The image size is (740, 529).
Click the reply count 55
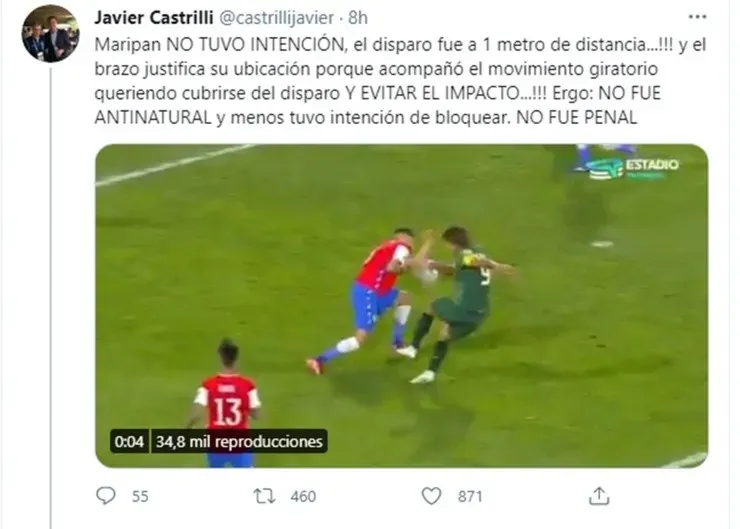point(140,496)
